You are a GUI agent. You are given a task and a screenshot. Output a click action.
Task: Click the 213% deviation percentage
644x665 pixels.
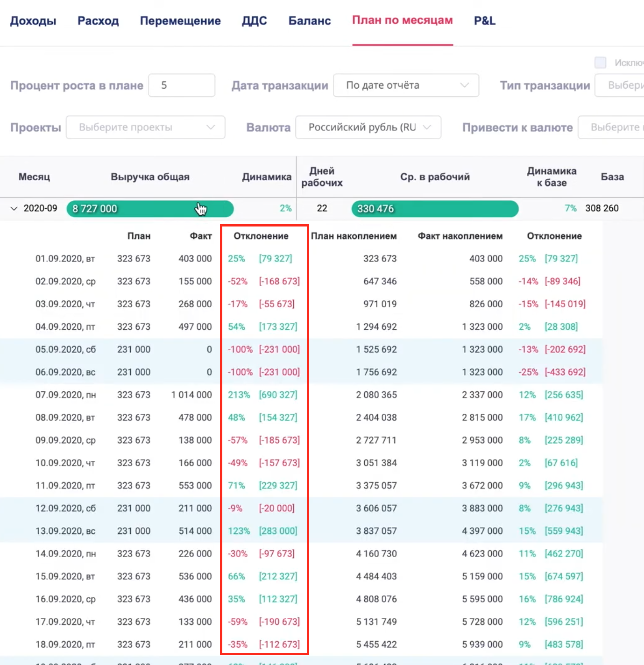point(239,395)
